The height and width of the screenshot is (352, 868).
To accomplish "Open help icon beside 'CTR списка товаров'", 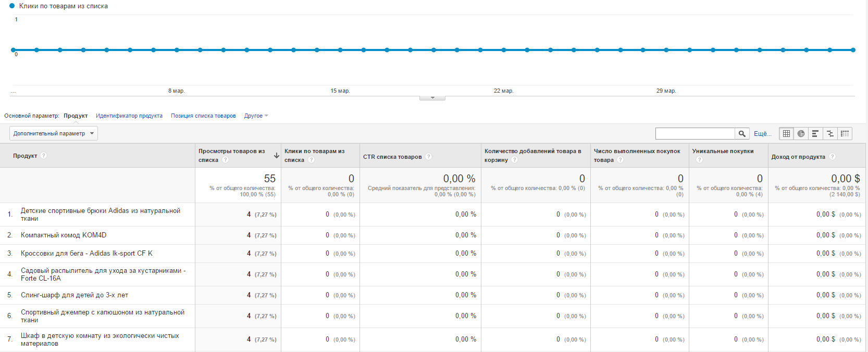I will tap(428, 157).
